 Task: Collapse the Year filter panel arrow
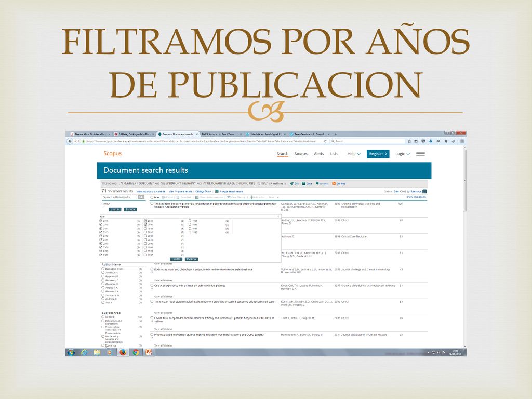coord(278,216)
